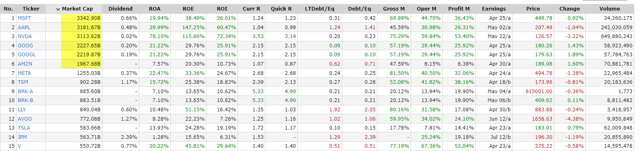Image resolution: width=644 pixels, height=151 pixels.
Task: Click GOOGL change value 1.89%
Action: pos(576,55)
